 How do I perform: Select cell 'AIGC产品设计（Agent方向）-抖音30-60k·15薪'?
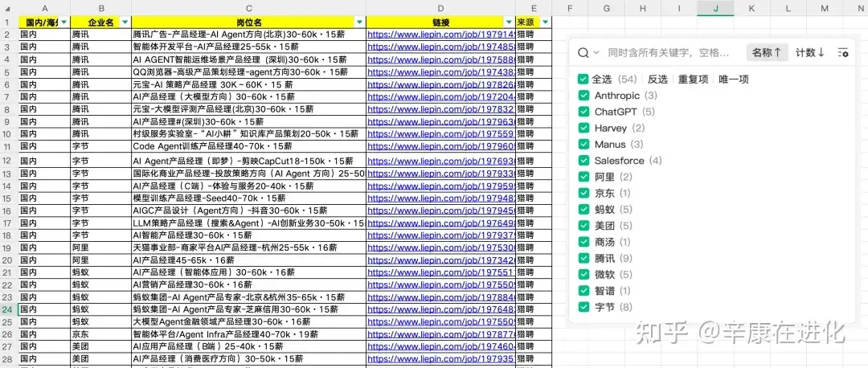point(248,211)
